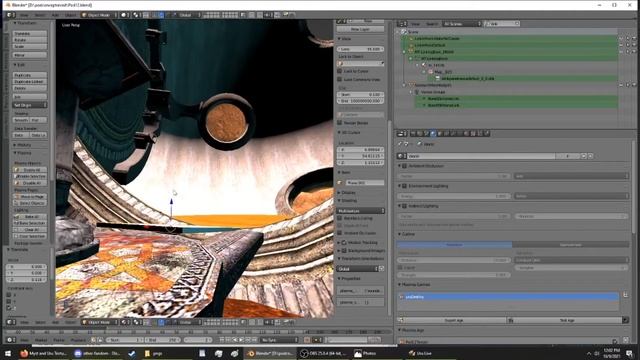Toggle the Lock Camera to View checkbox
This screenshot has width=640, height=360.
click(340, 79)
